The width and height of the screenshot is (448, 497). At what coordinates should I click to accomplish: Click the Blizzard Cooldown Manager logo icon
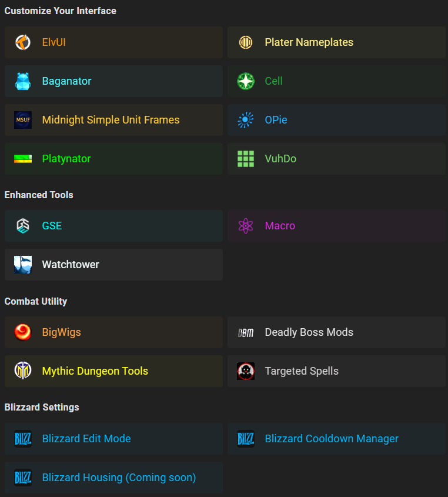[x=246, y=439]
